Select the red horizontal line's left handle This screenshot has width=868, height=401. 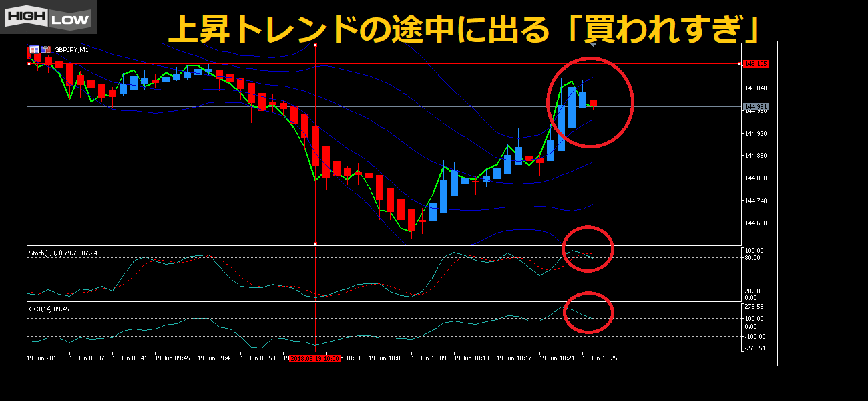[29, 63]
